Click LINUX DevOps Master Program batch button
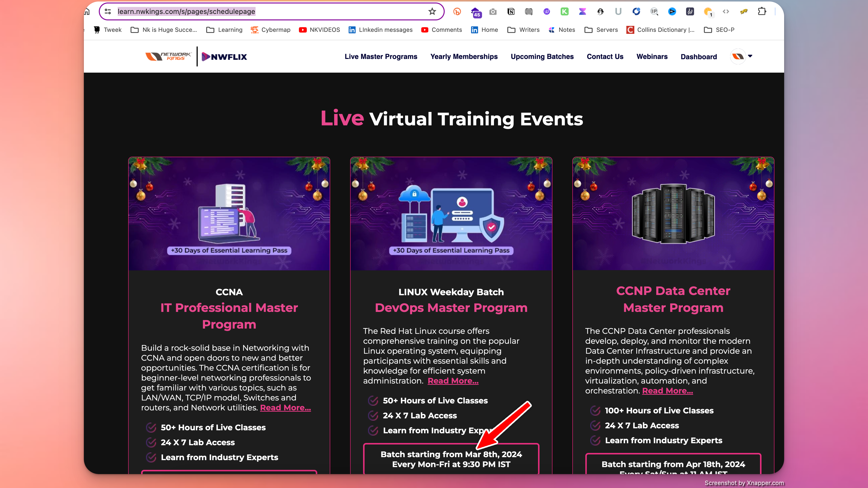Image resolution: width=868 pixels, height=488 pixels. (451, 459)
